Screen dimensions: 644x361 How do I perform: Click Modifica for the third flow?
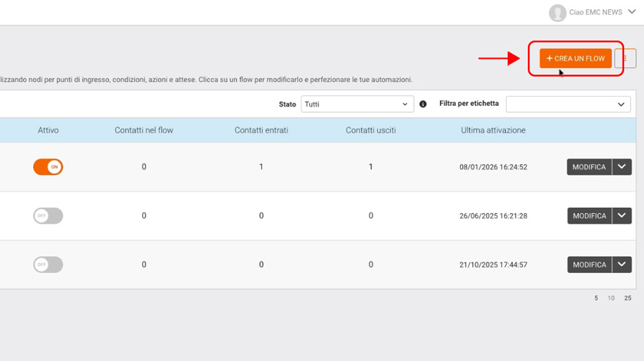pyautogui.click(x=589, y=264)
